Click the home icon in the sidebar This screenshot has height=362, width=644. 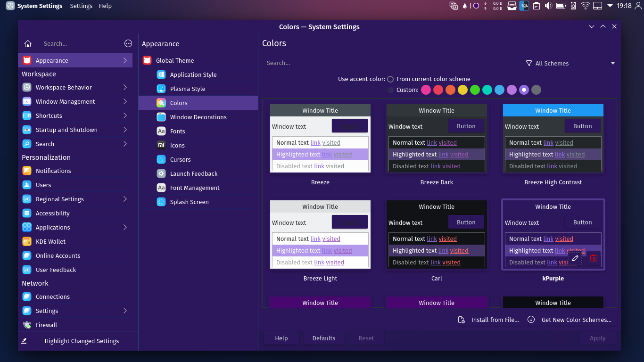point(28,44)
